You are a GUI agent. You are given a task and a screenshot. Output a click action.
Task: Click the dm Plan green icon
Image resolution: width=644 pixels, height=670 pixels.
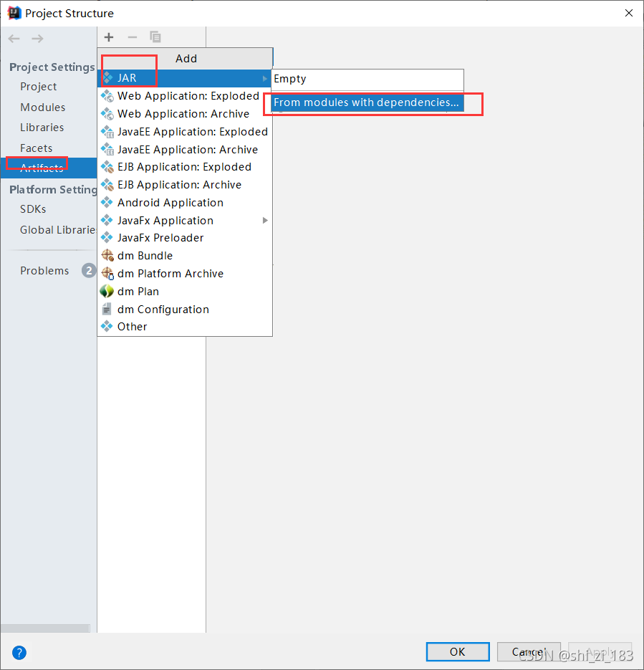coord(107,292)
